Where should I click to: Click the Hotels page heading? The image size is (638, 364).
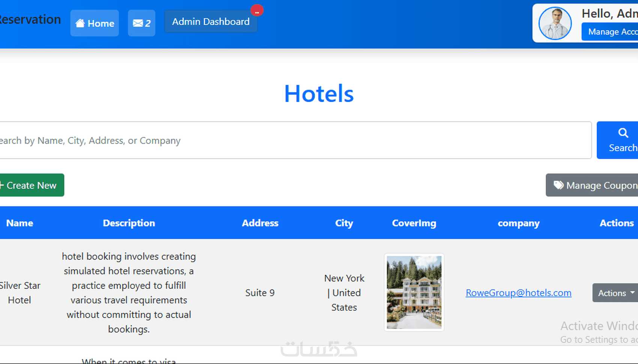tap(319, 93)
